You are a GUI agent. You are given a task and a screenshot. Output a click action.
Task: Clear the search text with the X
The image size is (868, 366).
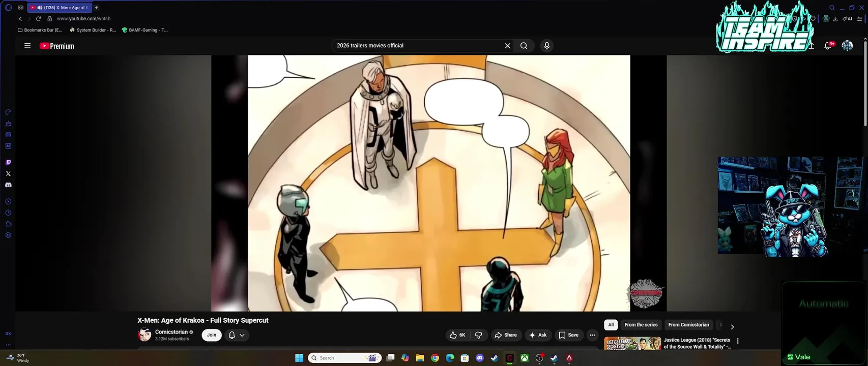coord(507,46)
